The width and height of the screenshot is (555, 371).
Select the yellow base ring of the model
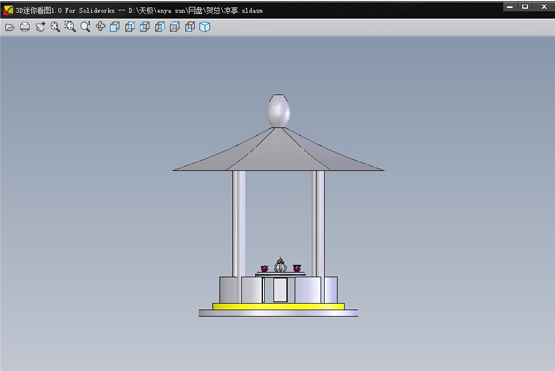click(278, 306)
